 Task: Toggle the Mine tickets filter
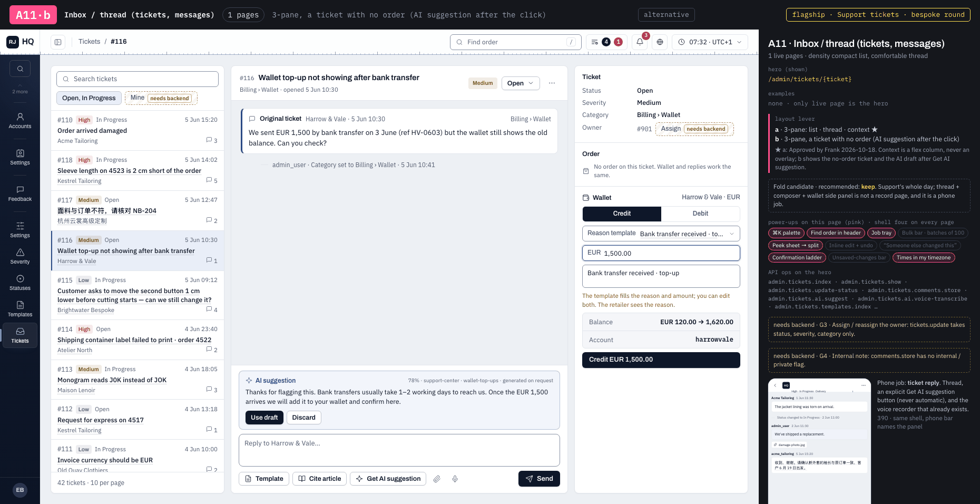(161, 98)
